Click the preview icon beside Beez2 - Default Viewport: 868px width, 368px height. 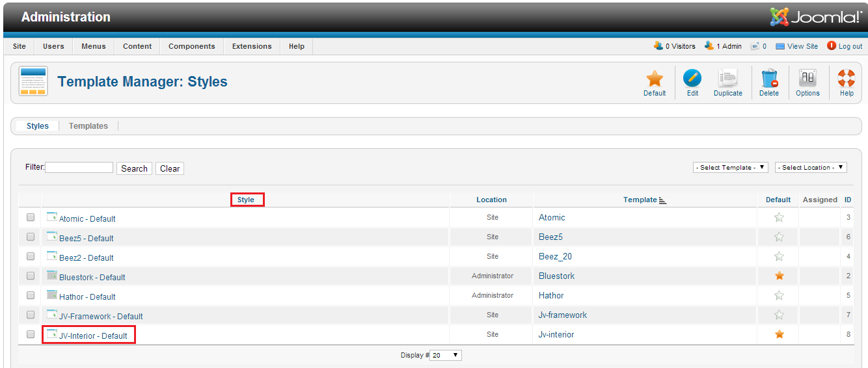52,256
